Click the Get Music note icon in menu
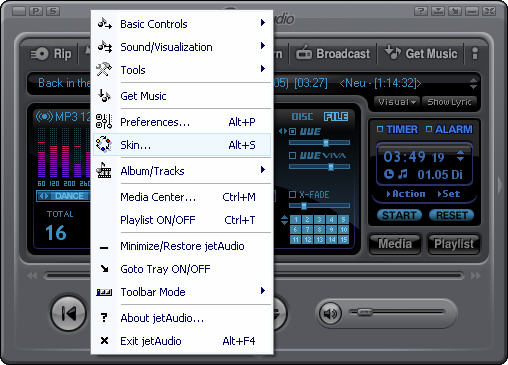This screenshot has height=365, width=508. 104,96
